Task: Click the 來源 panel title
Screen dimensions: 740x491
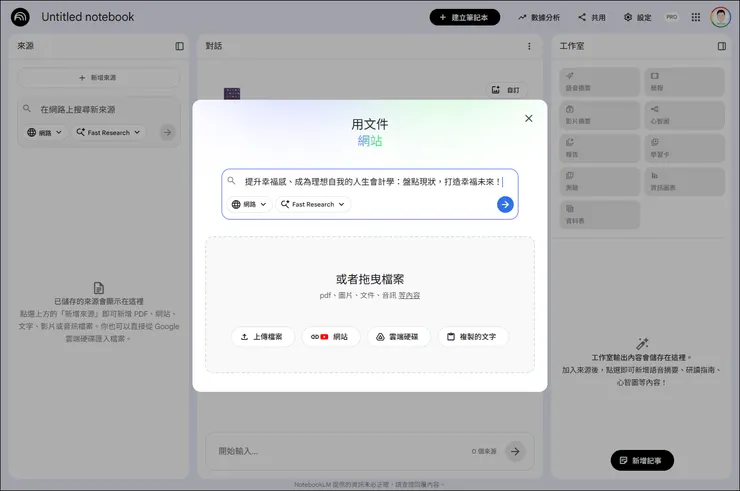Action: [x=25, y=46]
